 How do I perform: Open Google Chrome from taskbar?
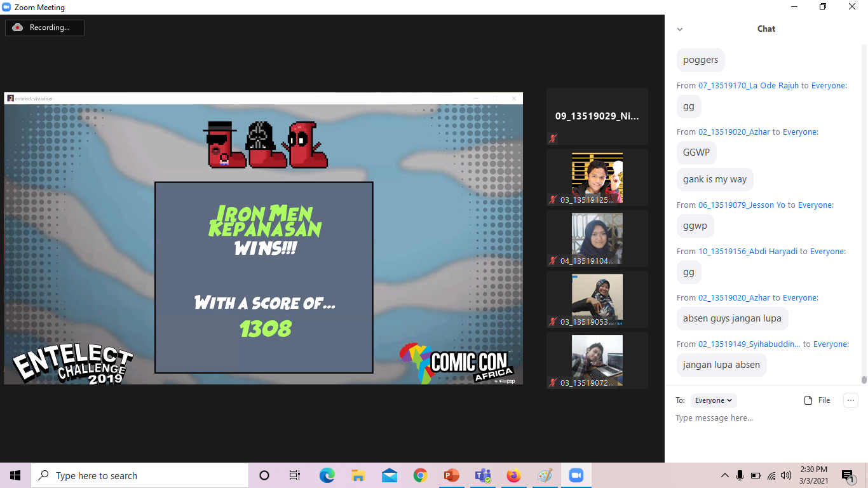[420, 475]
